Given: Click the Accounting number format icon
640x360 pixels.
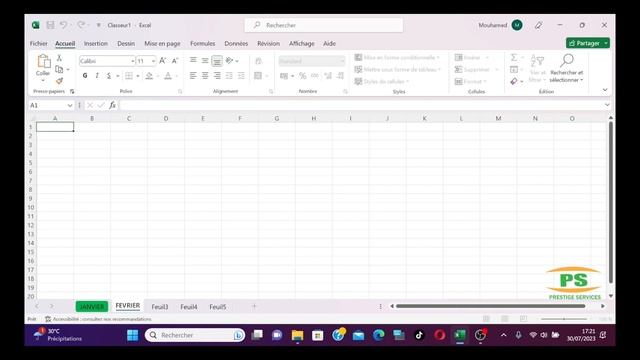Looking at the screenshot, I should pyautogui.click(x=284, y=76).
